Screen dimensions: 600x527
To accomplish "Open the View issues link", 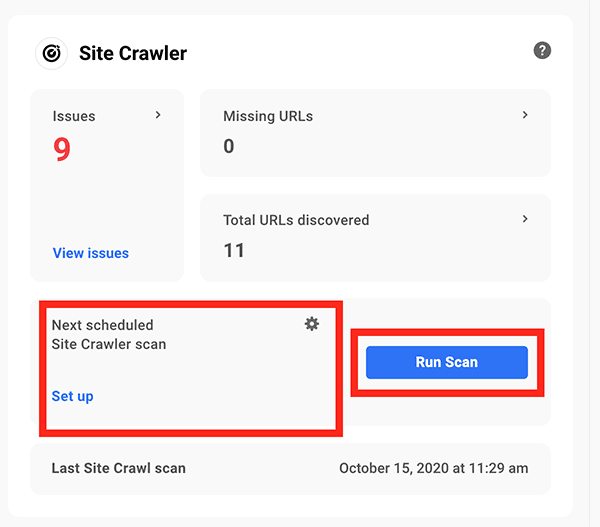I will coord(91,253).
